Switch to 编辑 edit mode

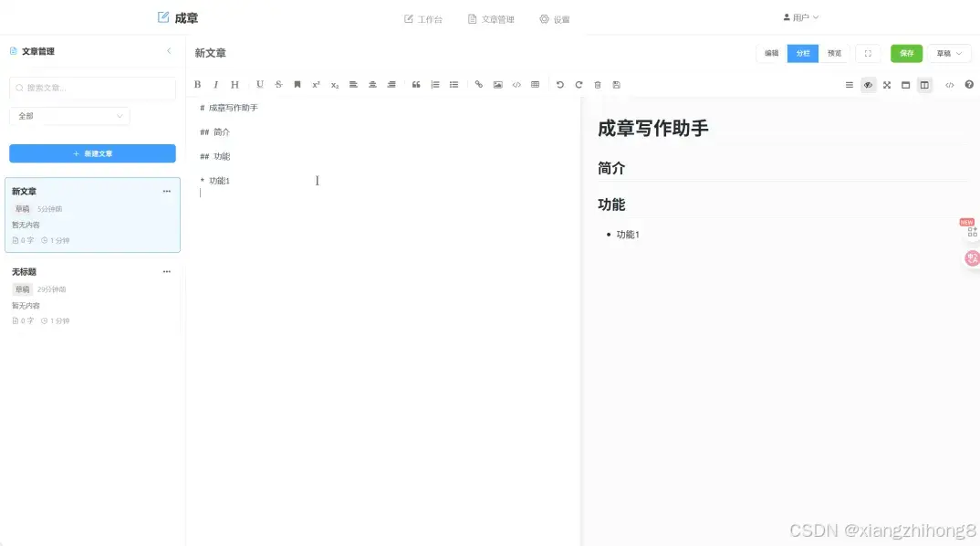tap(772, 54)
